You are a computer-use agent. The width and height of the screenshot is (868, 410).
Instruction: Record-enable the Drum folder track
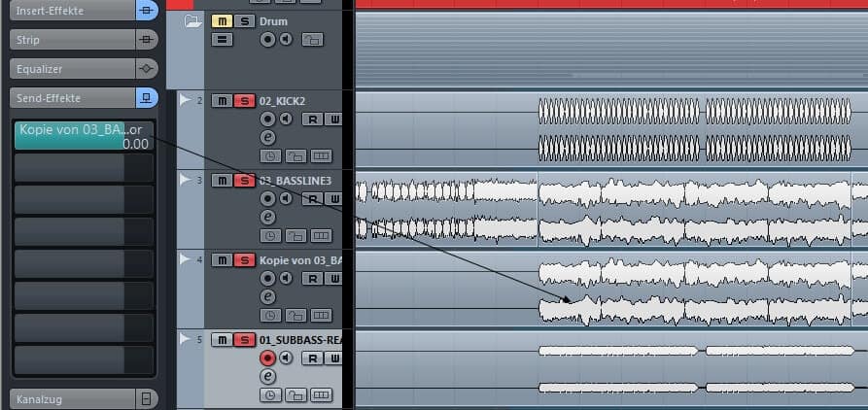click(x=268, y=39)
